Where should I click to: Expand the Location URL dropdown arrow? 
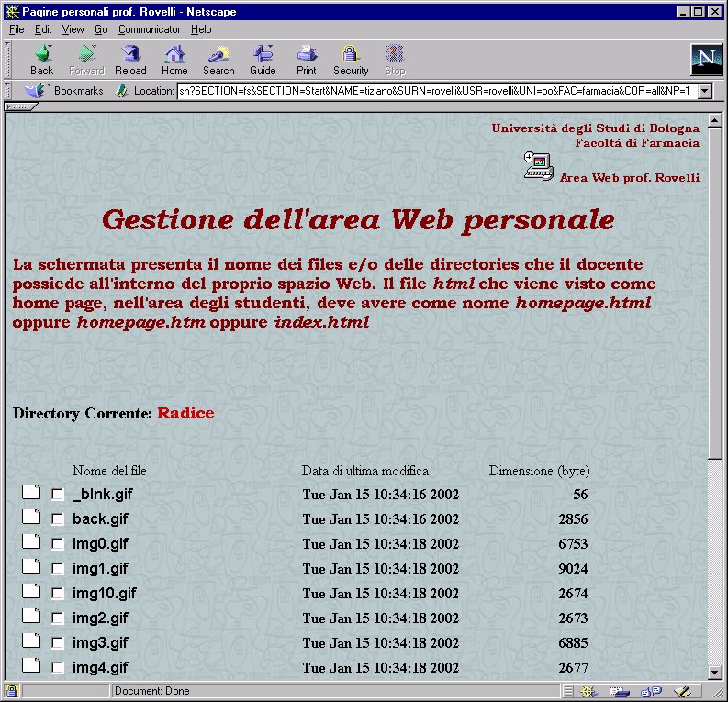pos(705,91)
